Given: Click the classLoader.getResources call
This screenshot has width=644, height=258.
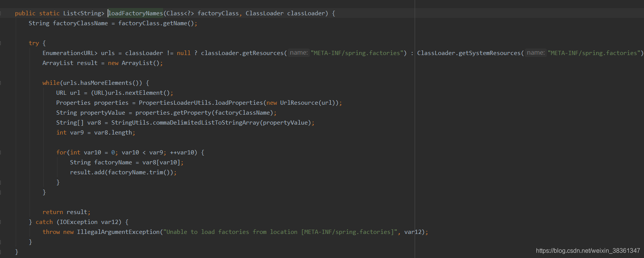Looking at the screenshot, I should [x=242, y=53].
